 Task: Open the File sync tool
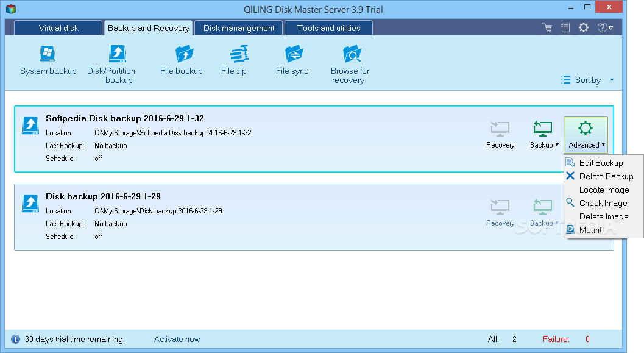[292, 60]
